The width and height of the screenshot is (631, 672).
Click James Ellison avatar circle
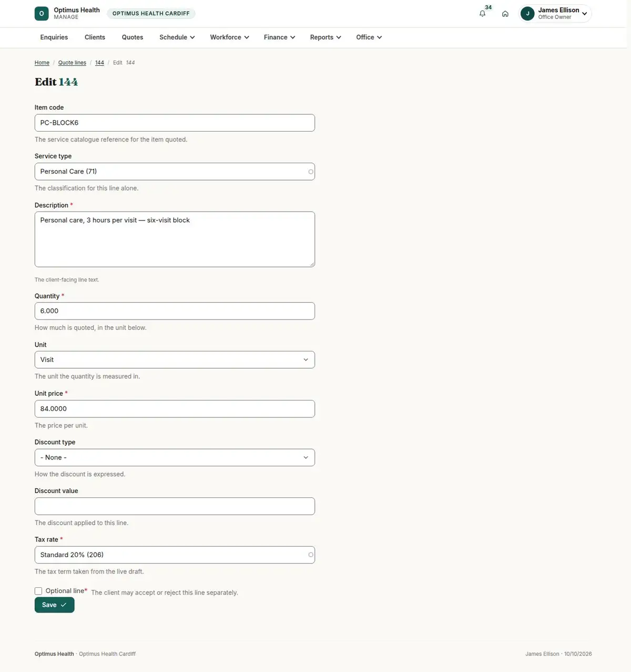pos(527,14)
